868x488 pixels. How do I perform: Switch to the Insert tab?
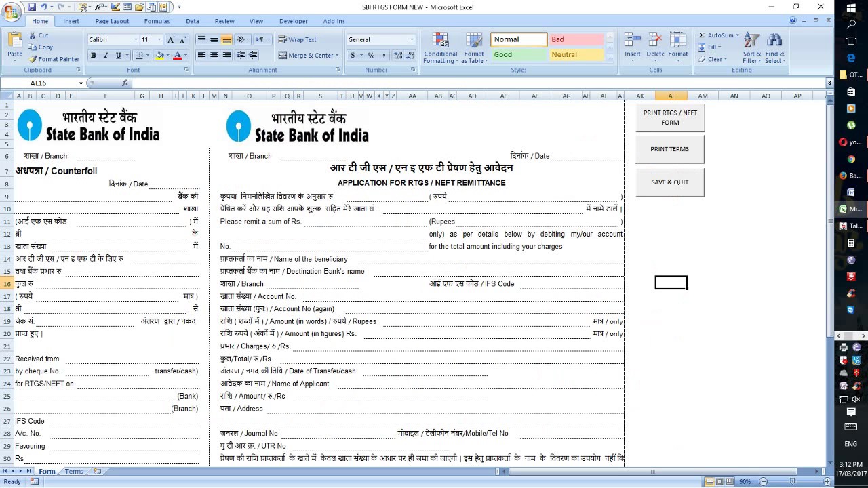click(71, 21)
